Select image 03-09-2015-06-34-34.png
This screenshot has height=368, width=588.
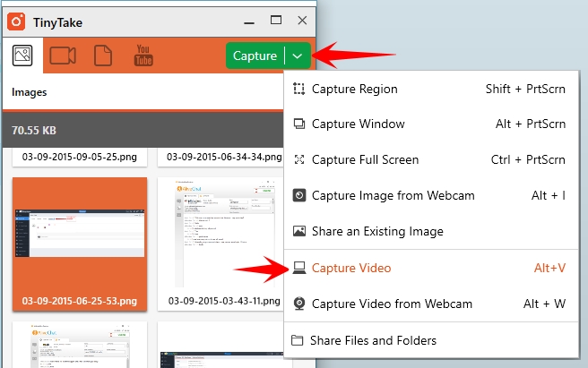[220, 157]
